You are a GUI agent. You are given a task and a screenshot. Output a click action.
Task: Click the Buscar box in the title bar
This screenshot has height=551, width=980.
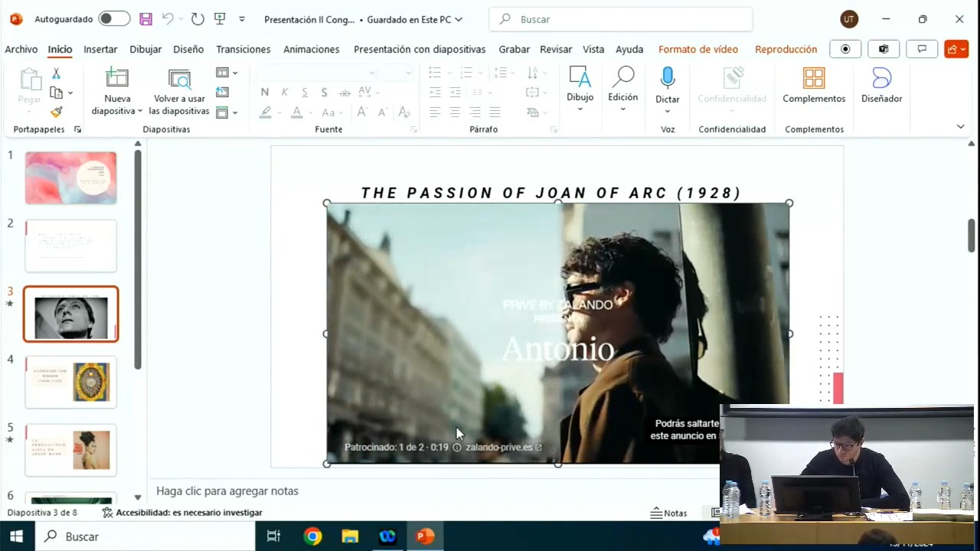pos(621,19)
